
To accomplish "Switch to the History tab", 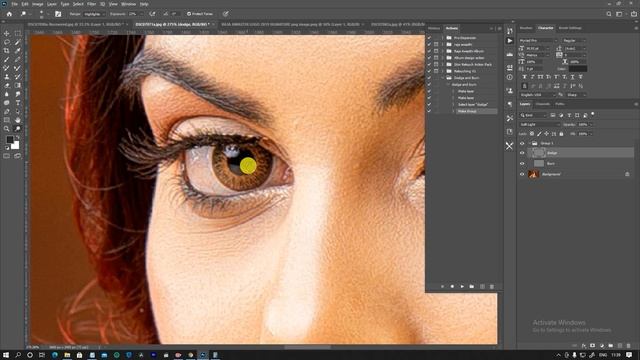I will point(434,28).
